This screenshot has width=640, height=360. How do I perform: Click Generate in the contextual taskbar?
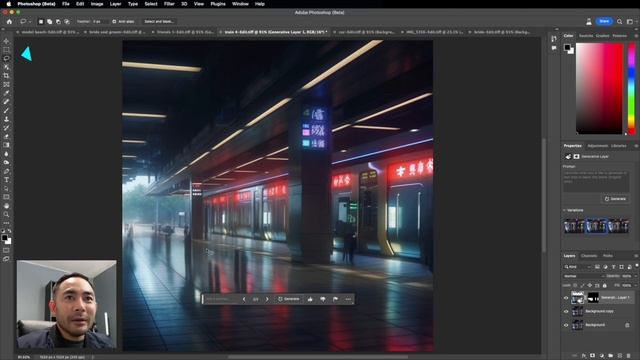pos(289,299)
